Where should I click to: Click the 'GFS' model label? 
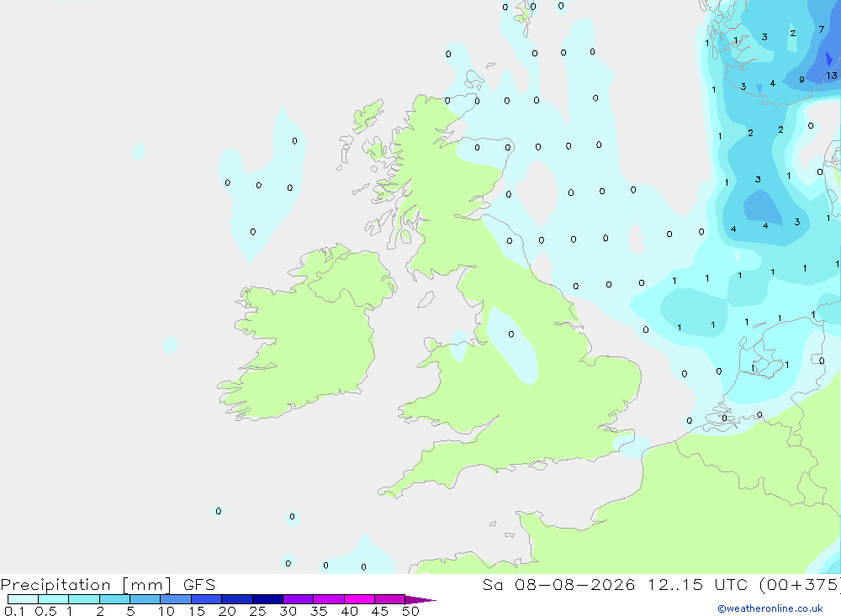(199, 584)
